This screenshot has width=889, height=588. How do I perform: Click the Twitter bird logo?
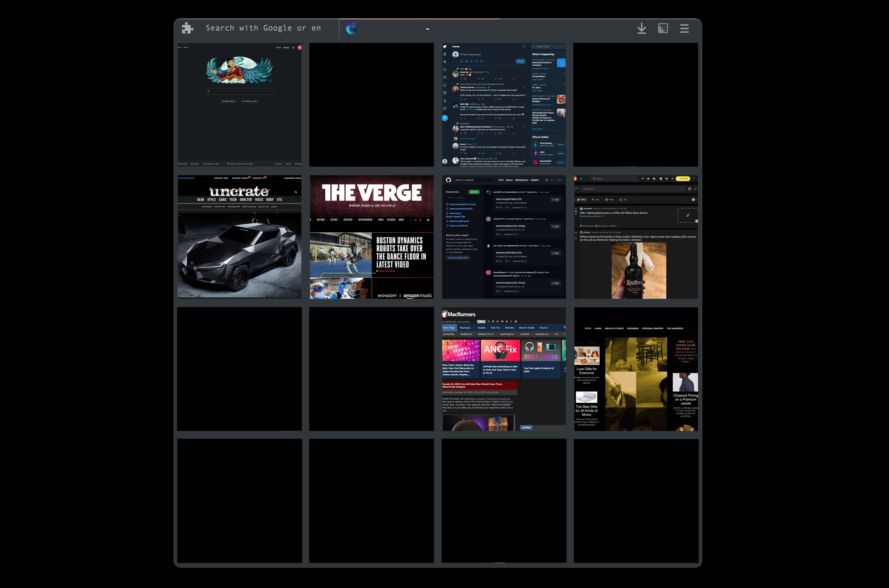click(x=445, y=47)
